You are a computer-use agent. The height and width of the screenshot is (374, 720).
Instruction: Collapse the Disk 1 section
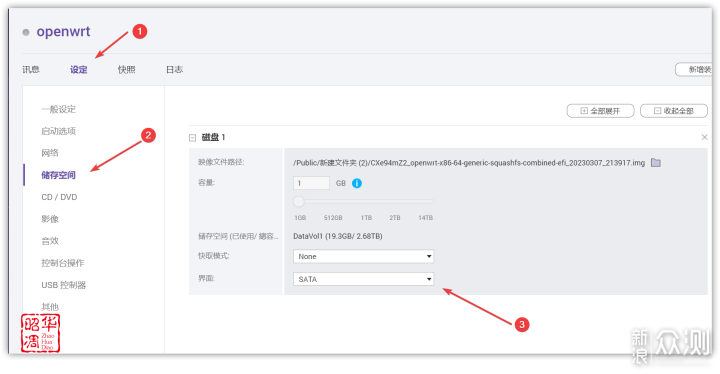click(x=192, y=137)
